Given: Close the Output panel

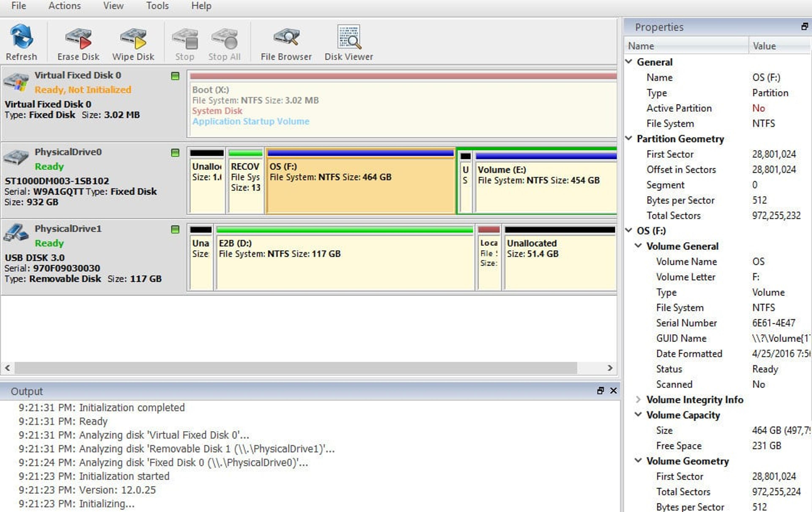Looking at the screenshot, I should pos(613,391).
